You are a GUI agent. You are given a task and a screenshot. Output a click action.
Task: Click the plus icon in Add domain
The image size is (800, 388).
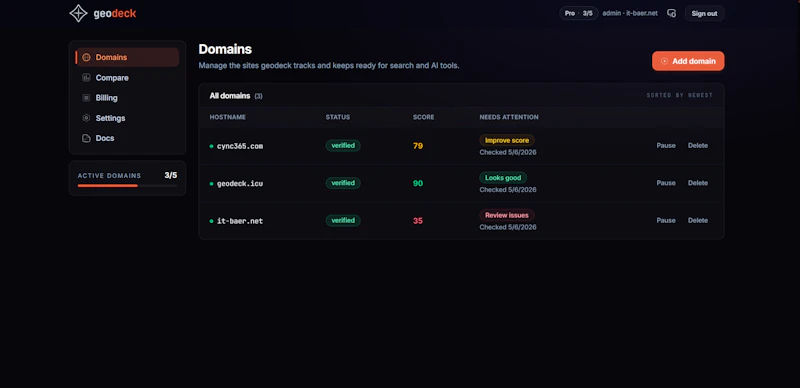664,61
